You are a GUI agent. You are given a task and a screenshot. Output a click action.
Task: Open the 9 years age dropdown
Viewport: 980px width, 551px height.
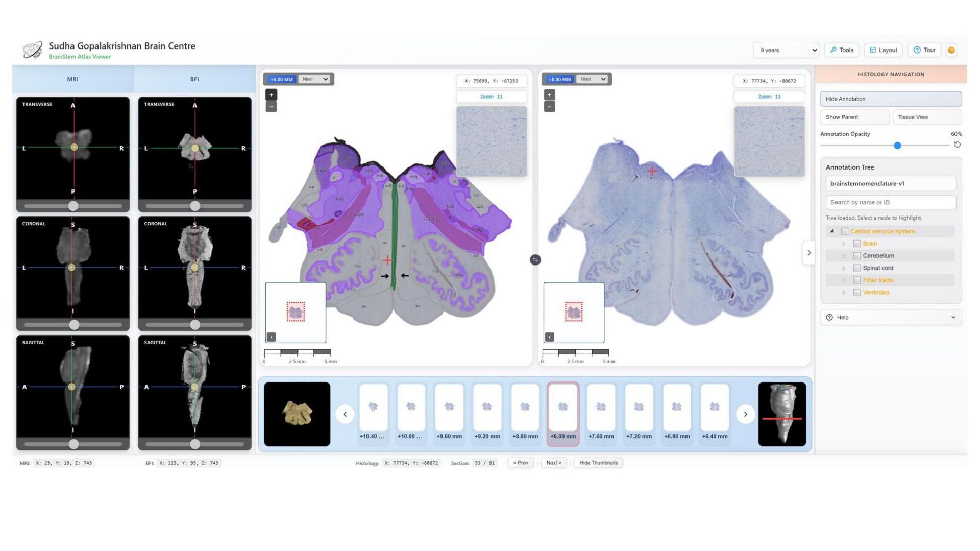point(786,50)
